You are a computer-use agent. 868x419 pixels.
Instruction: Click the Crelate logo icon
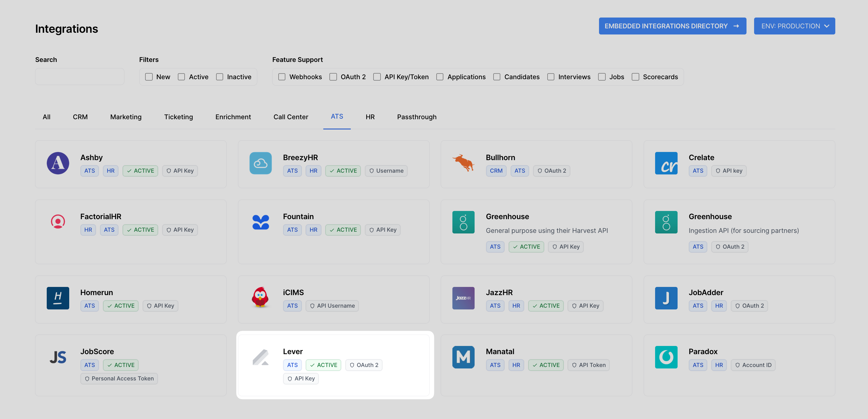(666, 163)
